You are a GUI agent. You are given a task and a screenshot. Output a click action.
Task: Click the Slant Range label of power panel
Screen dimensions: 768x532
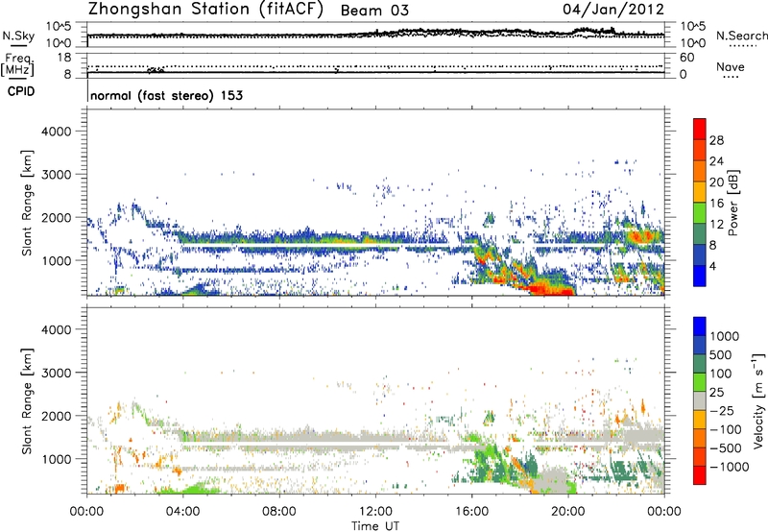point(27,203)
